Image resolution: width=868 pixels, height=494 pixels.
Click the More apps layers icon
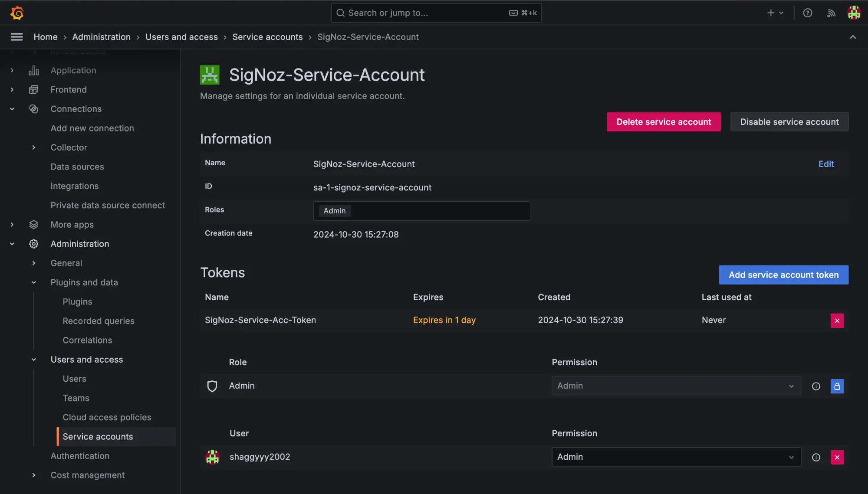click(34, 225)
